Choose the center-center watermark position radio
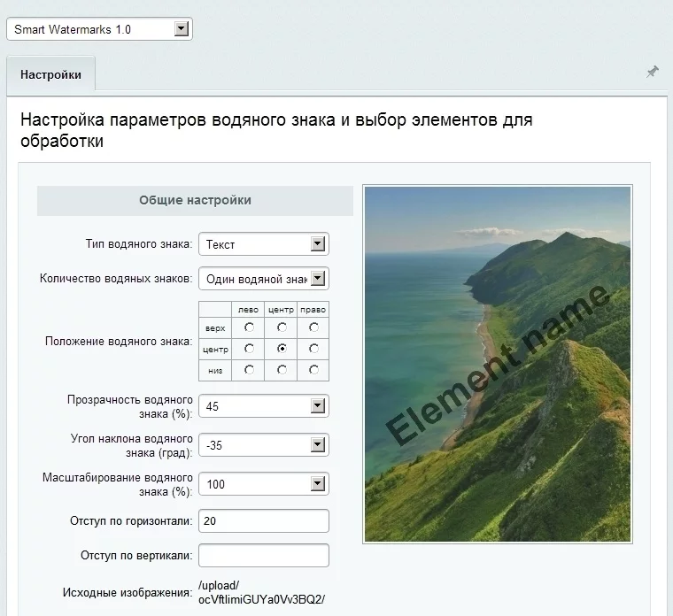 [x=282, y=349]
